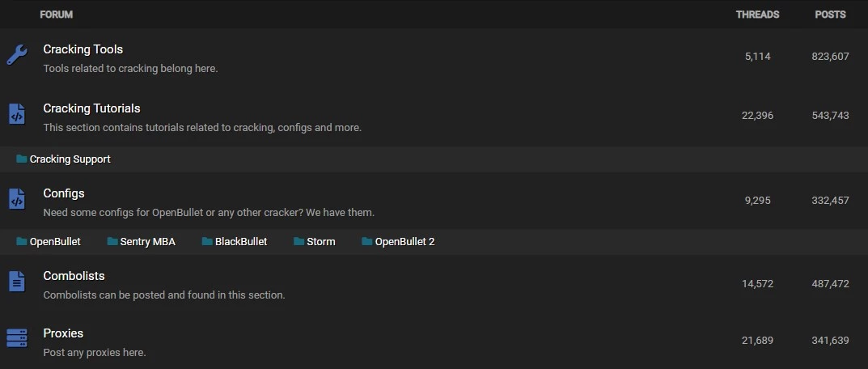Click the POSTS column header

click(x=830, y=15)
